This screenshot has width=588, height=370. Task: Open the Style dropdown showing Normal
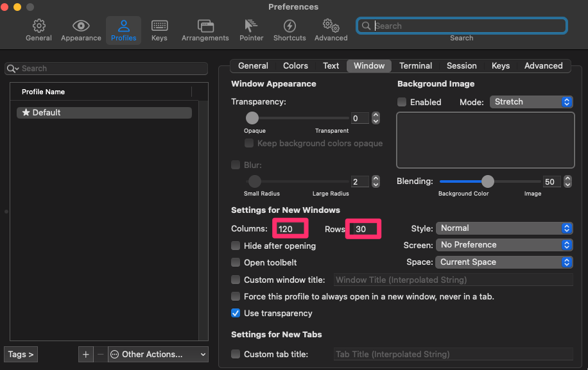505,228
